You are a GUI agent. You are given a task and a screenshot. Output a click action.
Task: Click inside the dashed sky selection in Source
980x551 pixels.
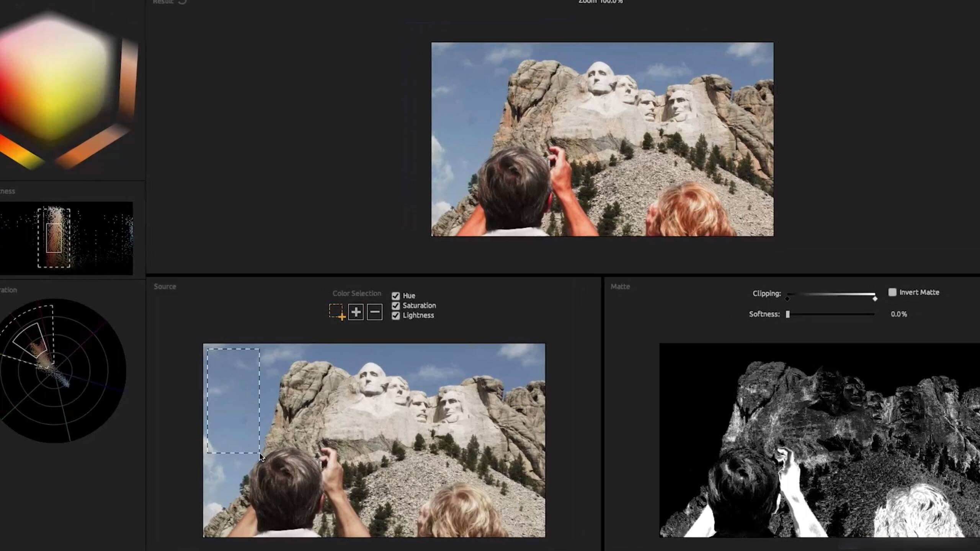coord(233,401)
